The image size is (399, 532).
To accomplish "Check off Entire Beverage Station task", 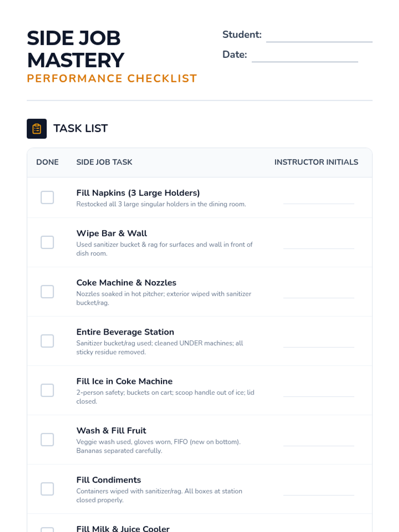I will tap(47, 341).
